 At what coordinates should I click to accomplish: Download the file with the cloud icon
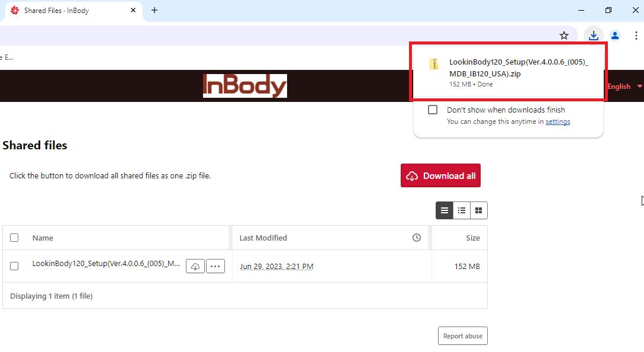pyautogui.click(x=195, y=266)
